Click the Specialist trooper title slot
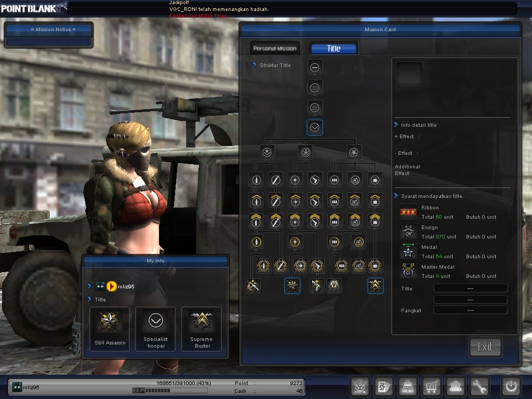This screenshot has height=399, width=532. click(155, 329)
